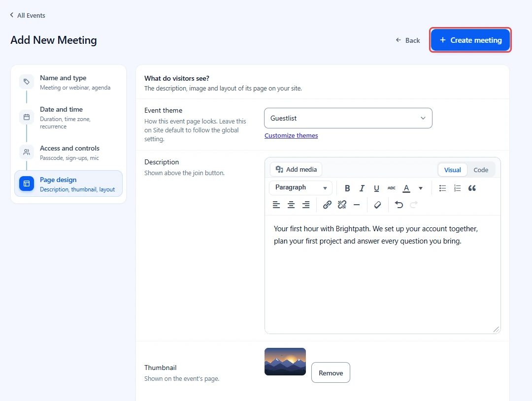Screen dimensions: 532x401
Task: Switch the editor to the Code tab
Action: [x=481, y=170]
